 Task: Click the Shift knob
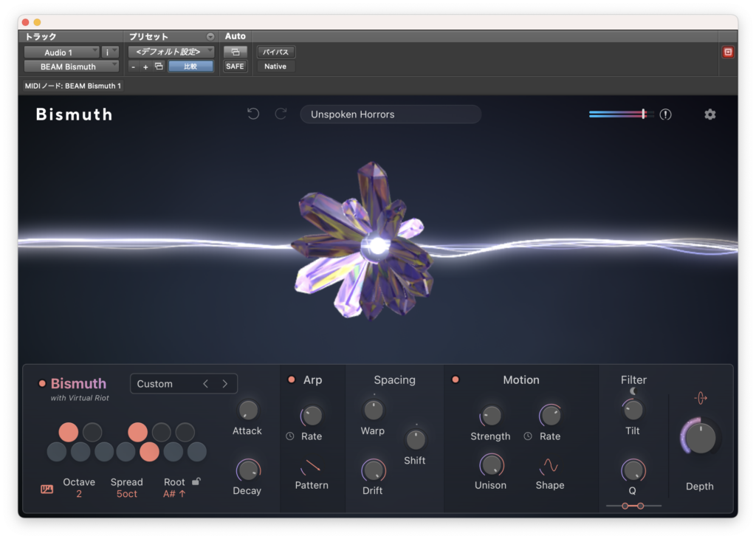[415, 439]
